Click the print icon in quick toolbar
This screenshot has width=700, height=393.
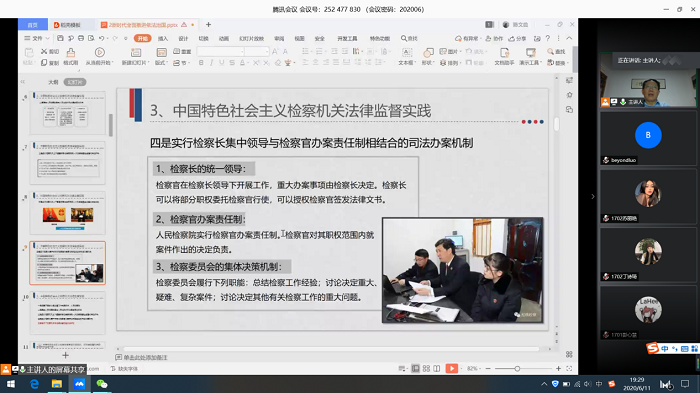(81, 38)
